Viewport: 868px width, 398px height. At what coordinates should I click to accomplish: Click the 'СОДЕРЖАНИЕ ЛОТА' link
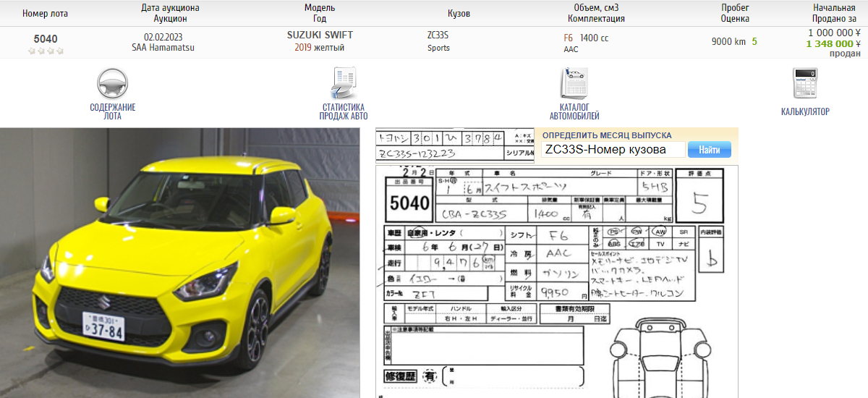pyautogui.click(x=113, y=111)
